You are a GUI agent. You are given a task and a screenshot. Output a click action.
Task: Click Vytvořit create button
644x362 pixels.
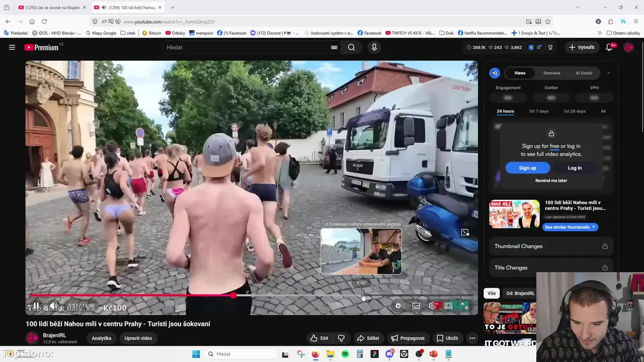pos(582,47)
